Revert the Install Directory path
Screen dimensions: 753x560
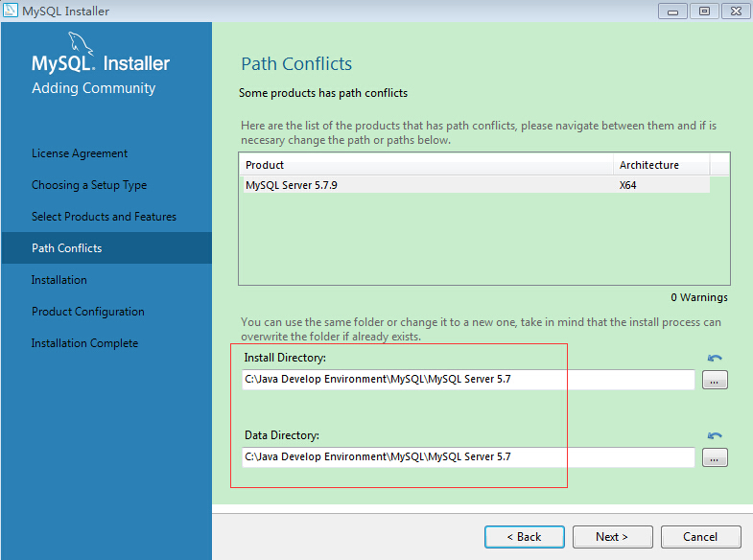pos(715,359)
